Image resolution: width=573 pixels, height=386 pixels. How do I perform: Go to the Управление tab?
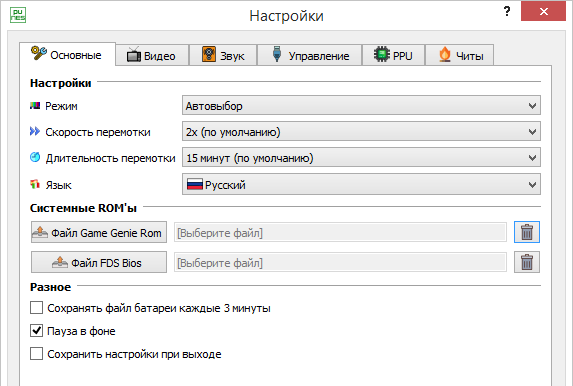click(x=310, y=56)
